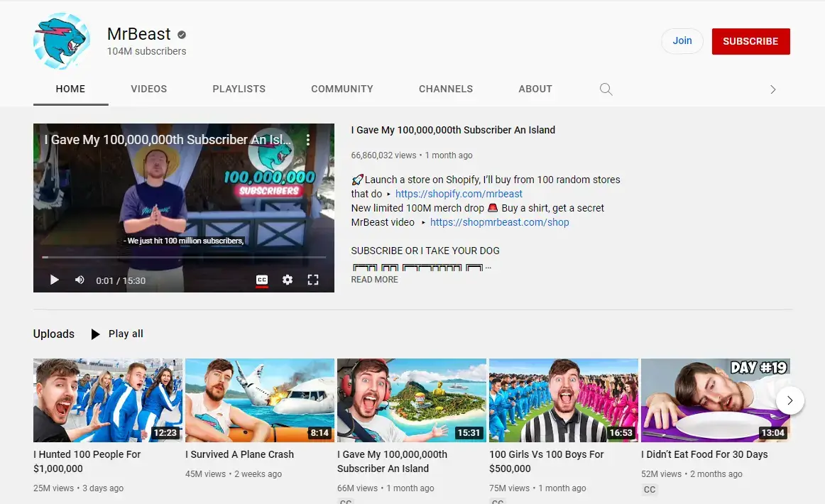Enter fullscreen mode on the player
The width and height of the screenshot is (825, 504).
[313, 280]
